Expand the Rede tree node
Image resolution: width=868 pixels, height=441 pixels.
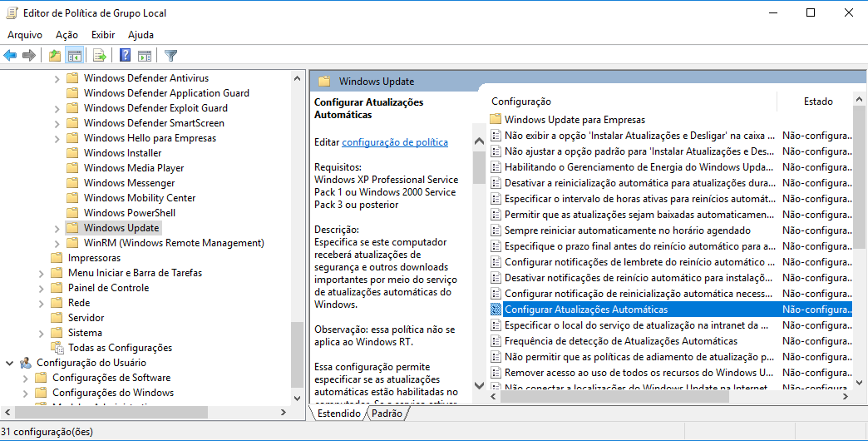[41, 303]
